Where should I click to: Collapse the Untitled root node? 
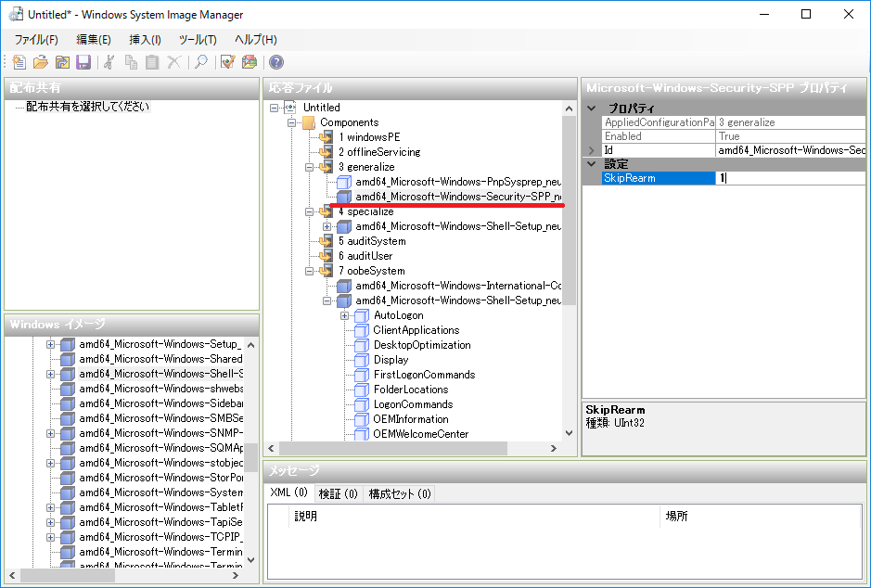click(274, 108)
